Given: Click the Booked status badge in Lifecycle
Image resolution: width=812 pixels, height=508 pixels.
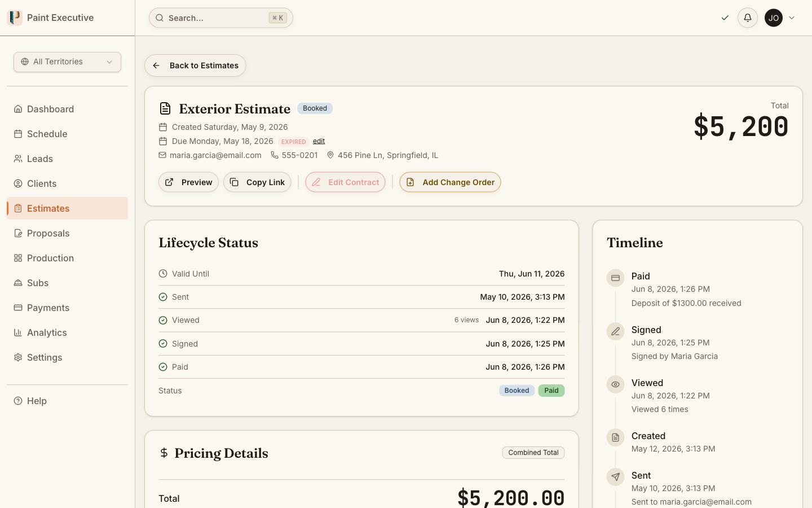Looking at the screenshot, I should (x=517, y=391).
